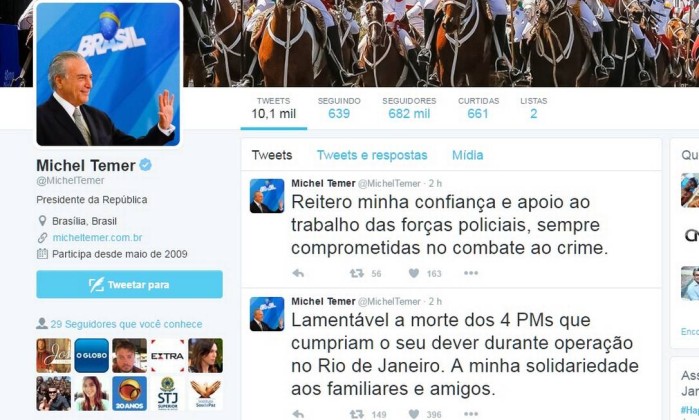699x420 pixels.
Task: Open the O Globo follower avatar
Action: point(91,355)
